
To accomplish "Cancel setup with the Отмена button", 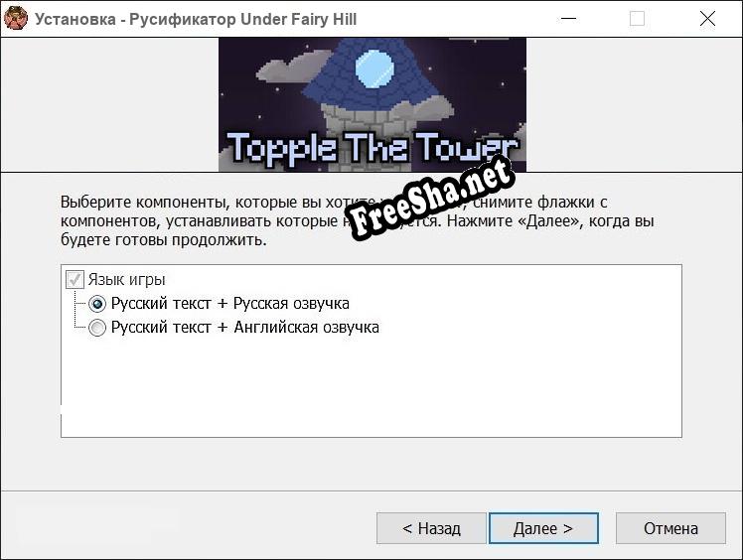I will pos(670,528).
